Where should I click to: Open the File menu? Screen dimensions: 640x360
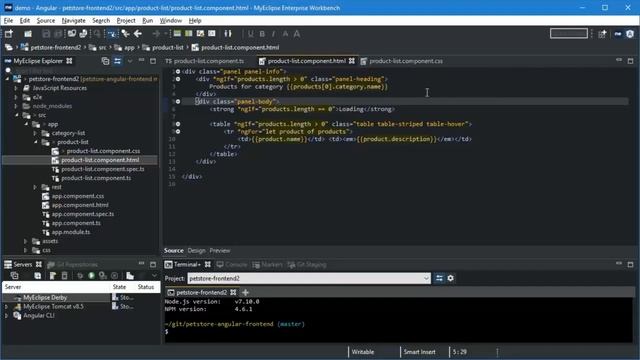point(9,20)
